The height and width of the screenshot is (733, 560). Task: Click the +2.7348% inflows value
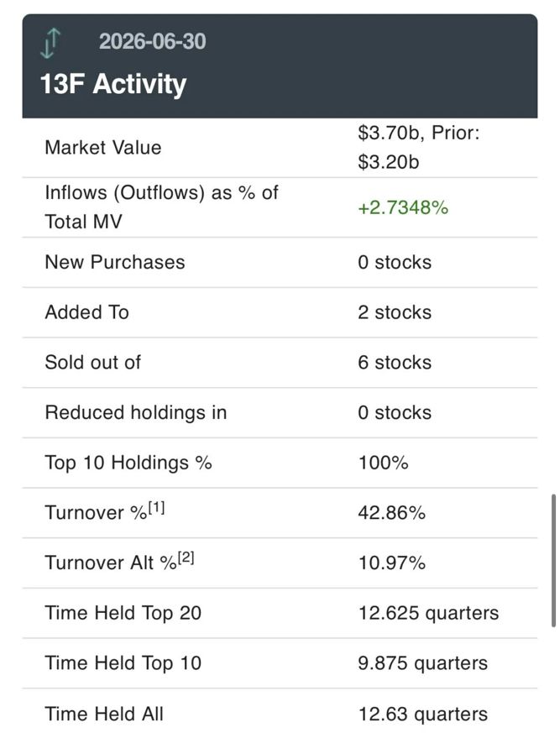click(403, 207)
